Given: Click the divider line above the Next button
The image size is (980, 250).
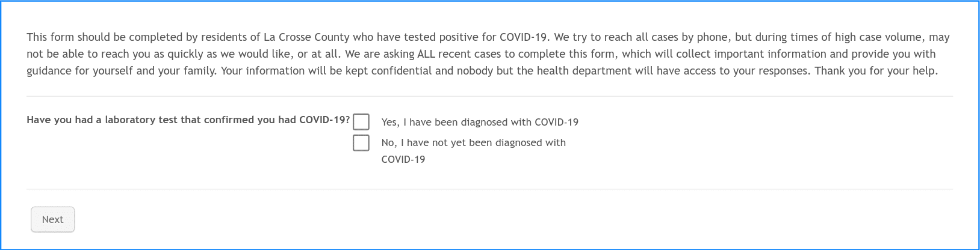Looking at the screenshot, I should point(489,189).
